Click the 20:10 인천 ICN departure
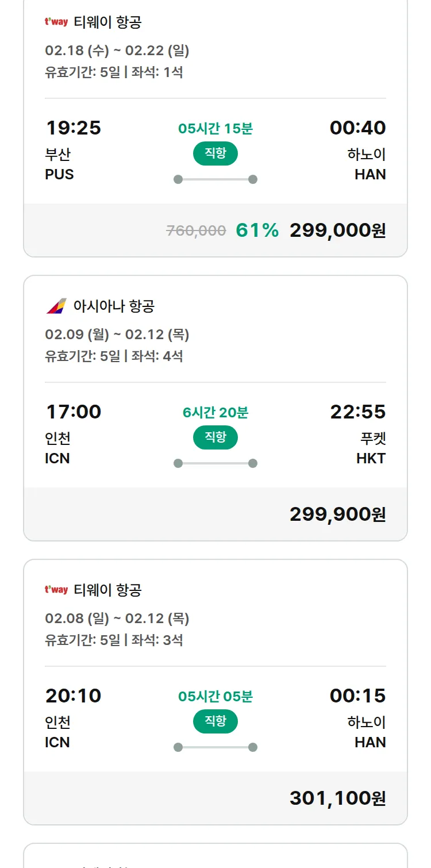This screenshot has height=868, width=431. point(73,717)
